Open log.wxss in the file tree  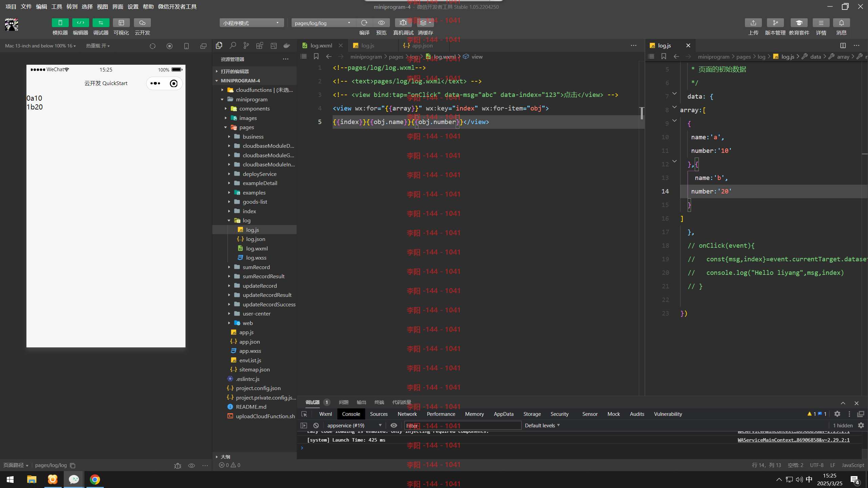[256, 258]
